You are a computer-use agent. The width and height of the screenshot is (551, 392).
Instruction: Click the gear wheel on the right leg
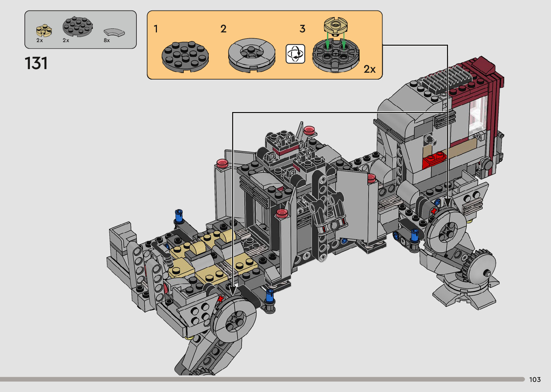tap(479, 267)
